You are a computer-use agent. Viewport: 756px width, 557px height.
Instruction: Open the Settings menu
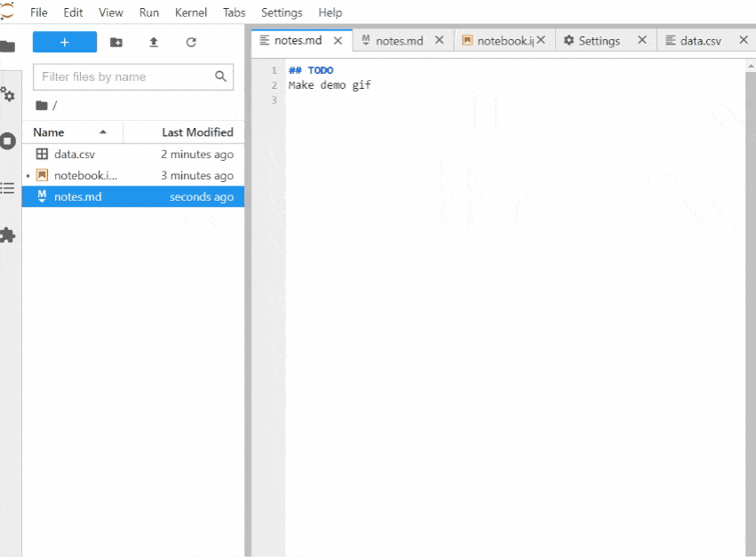[x=282, y=12]
